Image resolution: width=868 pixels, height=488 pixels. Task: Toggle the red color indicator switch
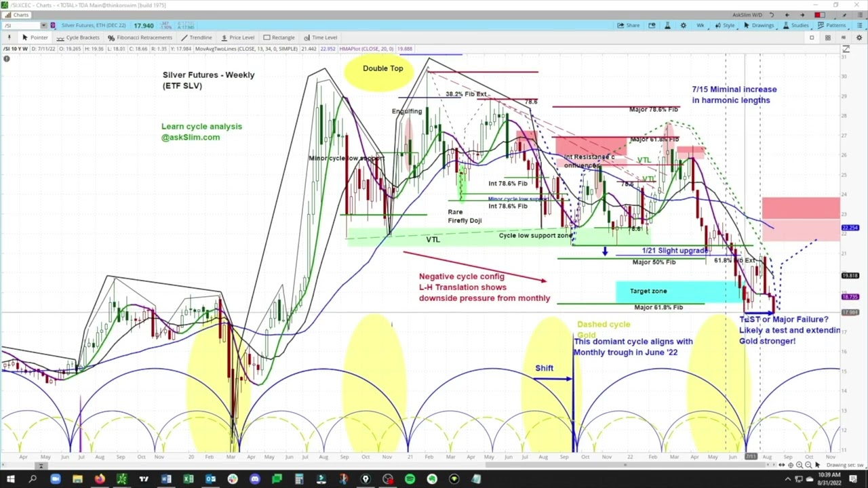point(820,15)
